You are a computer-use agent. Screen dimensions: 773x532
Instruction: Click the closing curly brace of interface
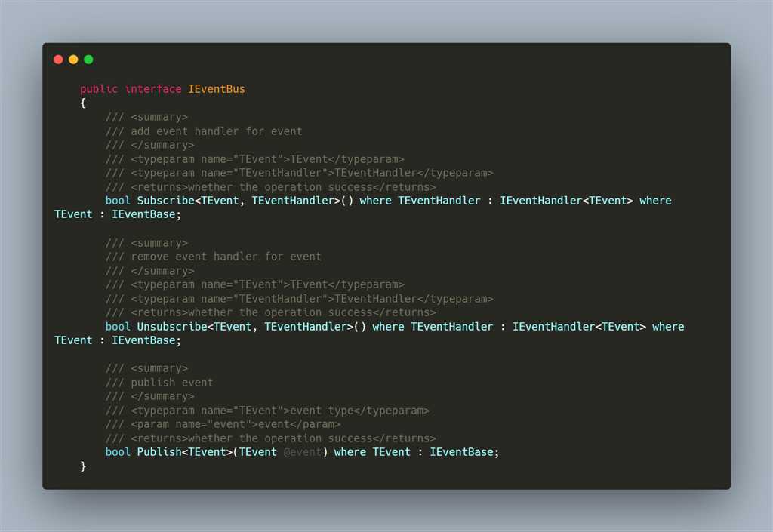point(83,466)
